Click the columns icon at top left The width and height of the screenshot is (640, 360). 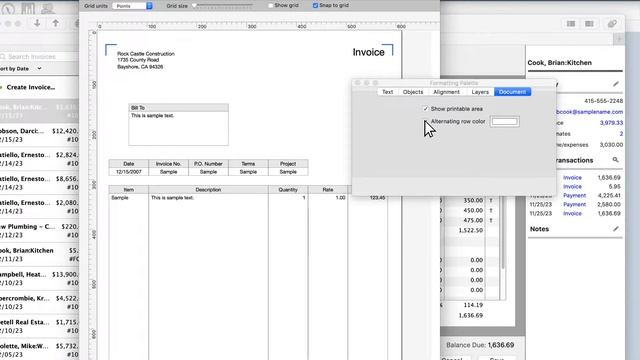coord(28,8)
